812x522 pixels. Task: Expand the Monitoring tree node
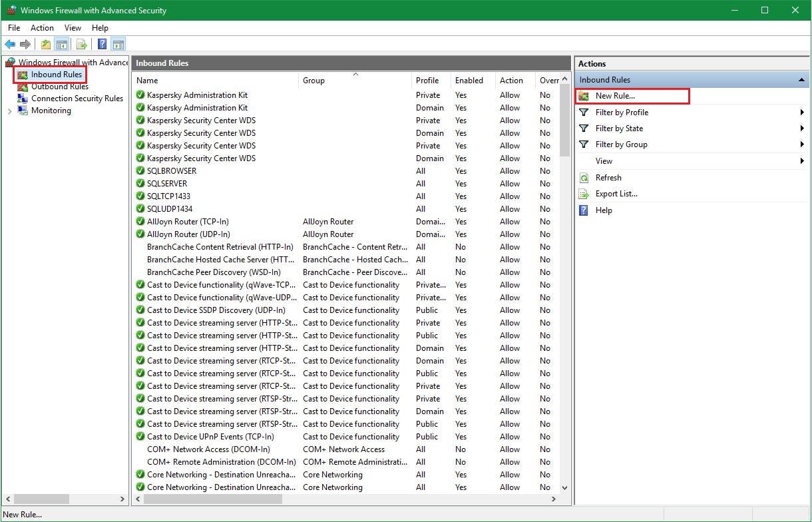tap(10, 111)
